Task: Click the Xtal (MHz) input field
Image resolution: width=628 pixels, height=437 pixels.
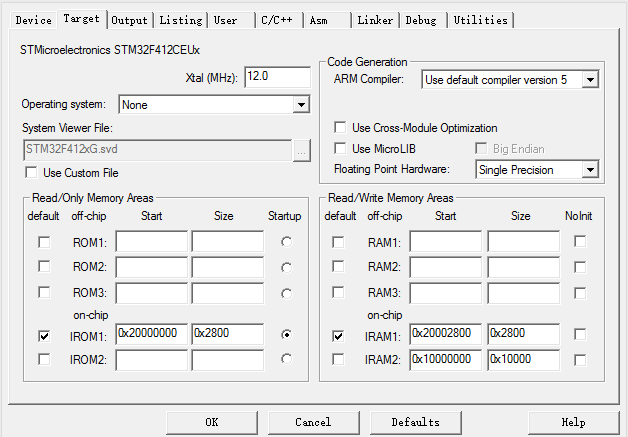Action: (277, 77)
